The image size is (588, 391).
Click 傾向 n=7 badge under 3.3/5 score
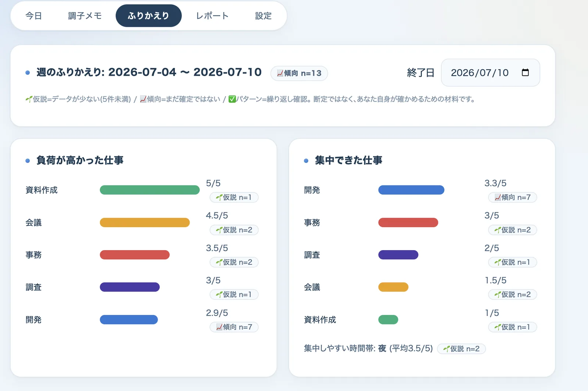513,198
